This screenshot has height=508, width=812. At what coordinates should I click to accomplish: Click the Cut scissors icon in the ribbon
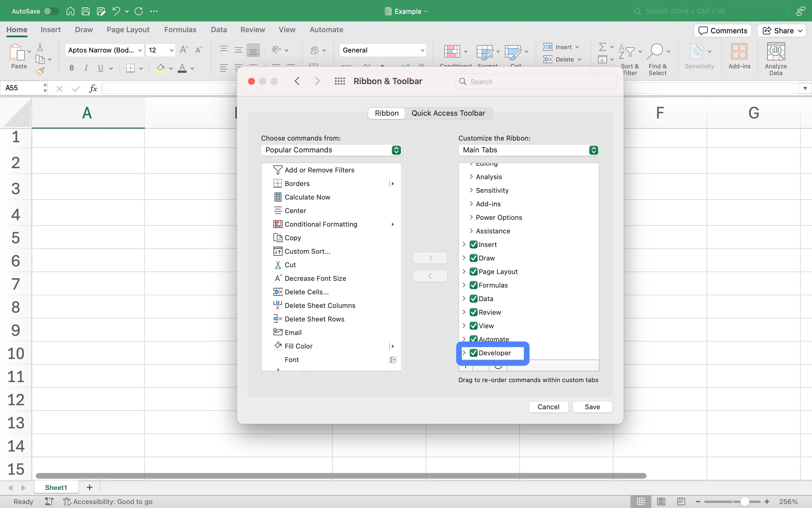pos(40,47)
